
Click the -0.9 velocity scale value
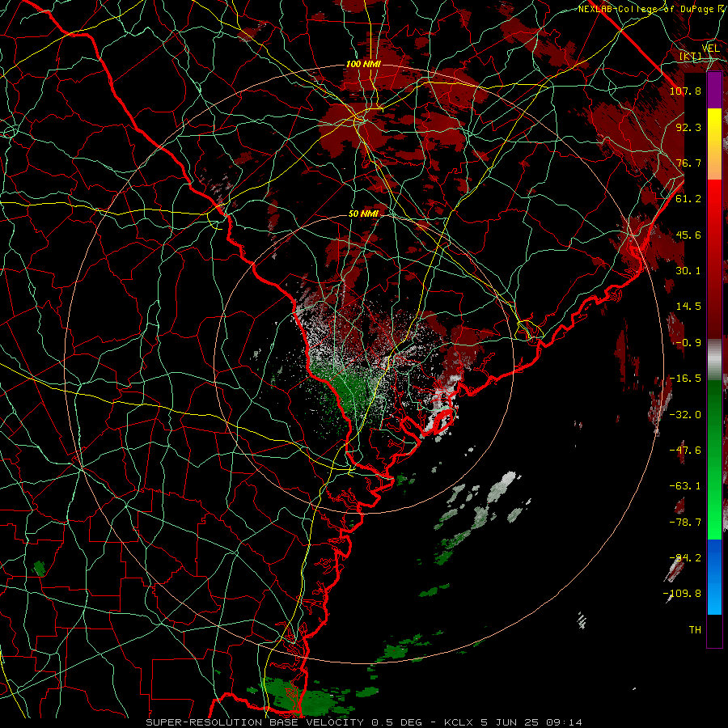(688, 343)
